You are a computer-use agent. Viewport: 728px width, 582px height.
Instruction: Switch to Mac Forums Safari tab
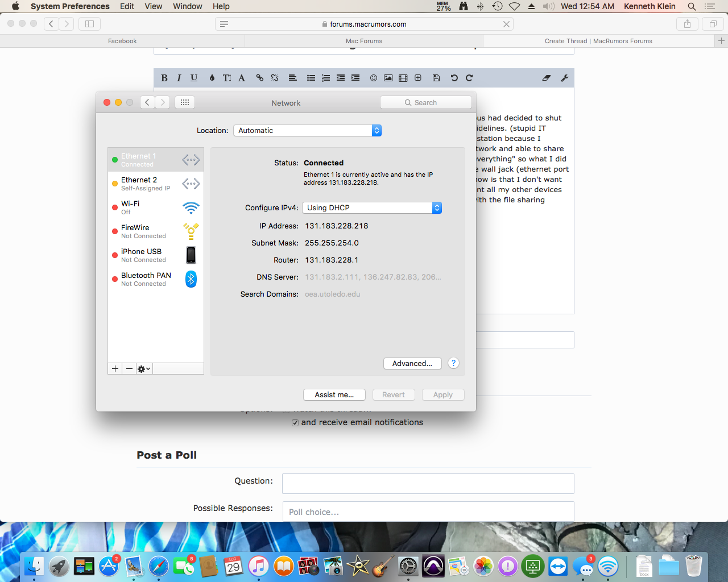coord(364,41)
